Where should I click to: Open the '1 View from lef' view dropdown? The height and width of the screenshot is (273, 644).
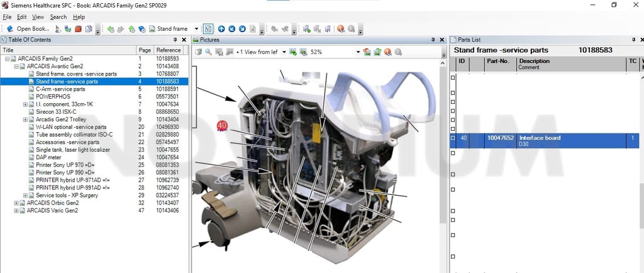pos(284,52)
